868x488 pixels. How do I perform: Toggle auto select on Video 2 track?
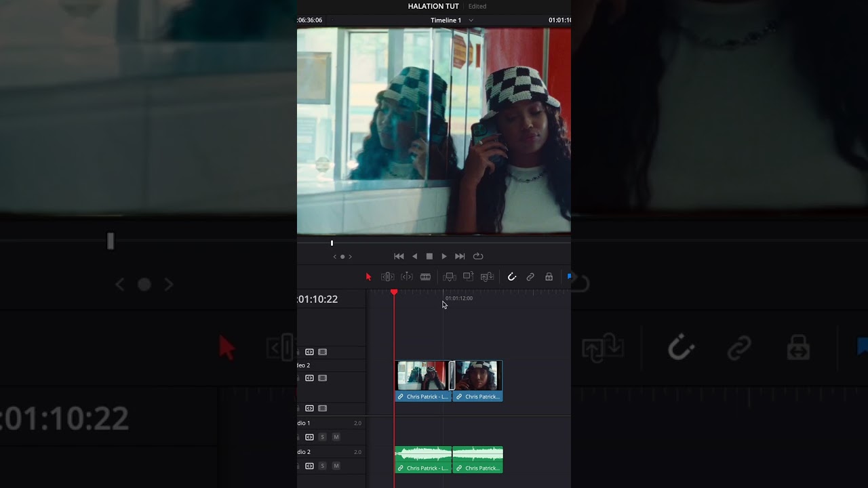[309, 378]
